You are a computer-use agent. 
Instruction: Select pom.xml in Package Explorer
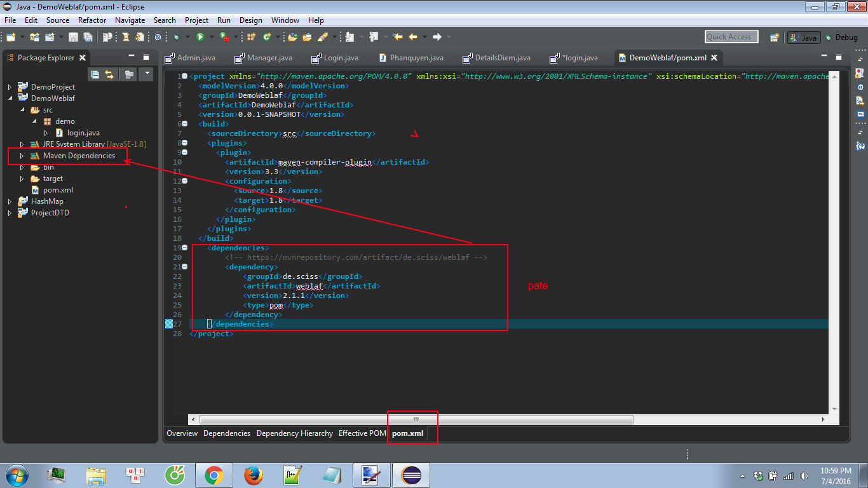[57, 190]
